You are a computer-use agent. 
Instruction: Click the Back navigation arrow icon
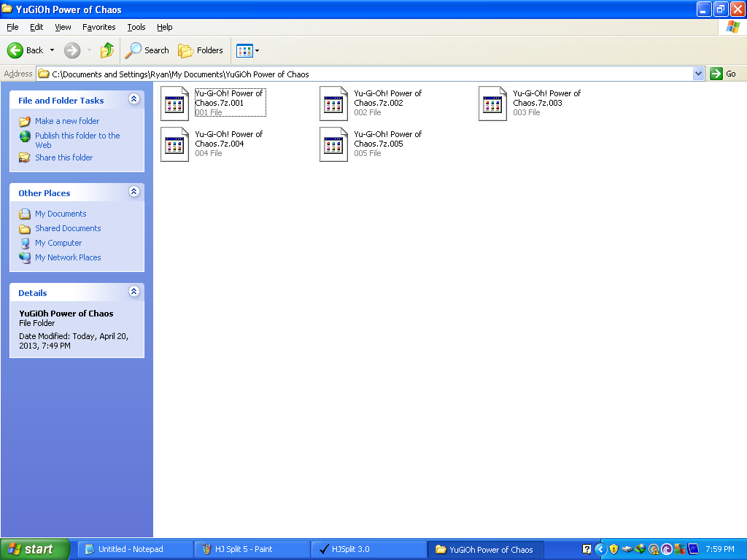[15, 50]
